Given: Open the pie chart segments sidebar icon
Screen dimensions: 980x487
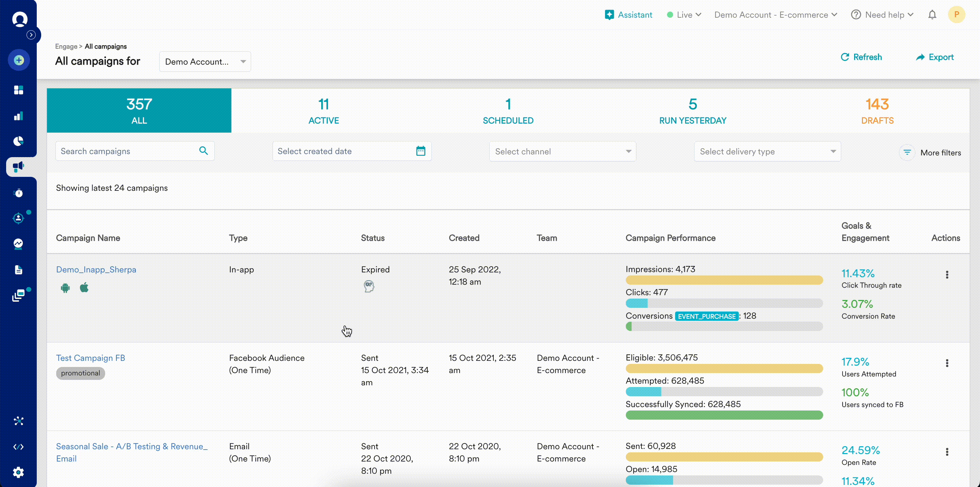Looking at the screenshot, I should (x=18, y=141).
